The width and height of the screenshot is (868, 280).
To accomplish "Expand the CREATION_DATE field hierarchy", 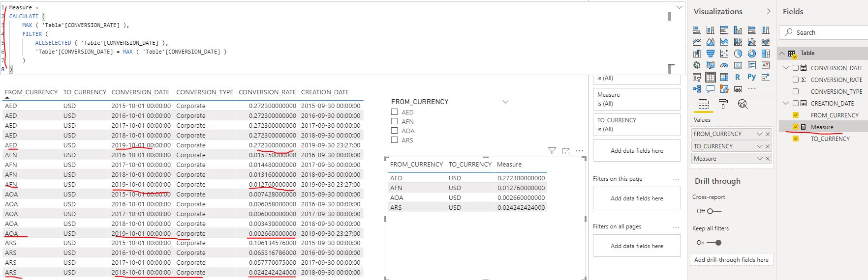I will 786,103.
